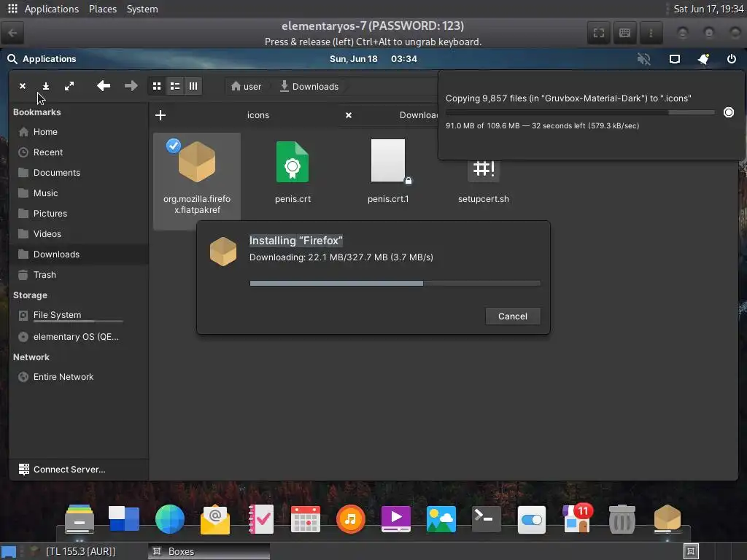747x560 pixels.
Task: Go back with the Files left arrow
Action: tap(104, 86)
